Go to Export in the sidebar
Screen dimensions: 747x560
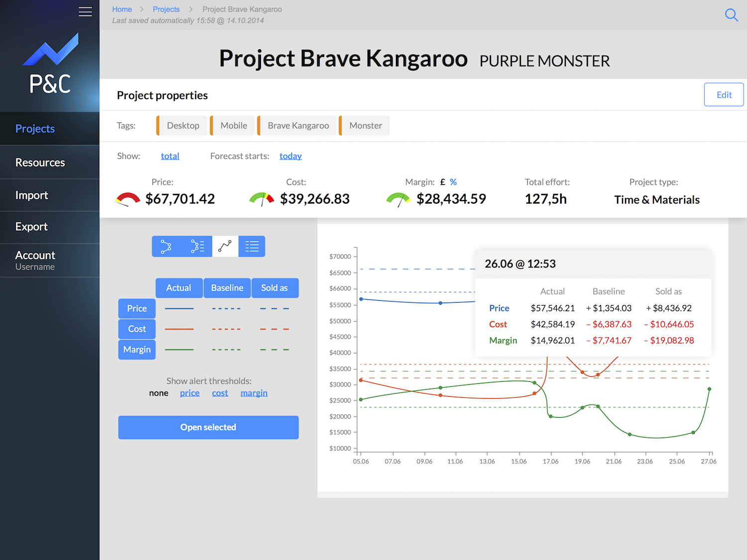(31, 227)
